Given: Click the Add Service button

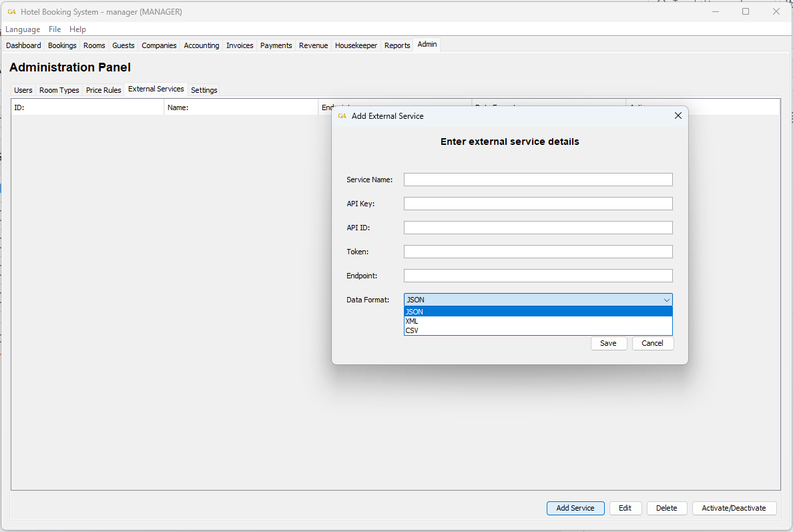Looking at the screenshot, I should click(x=575, y=508).
